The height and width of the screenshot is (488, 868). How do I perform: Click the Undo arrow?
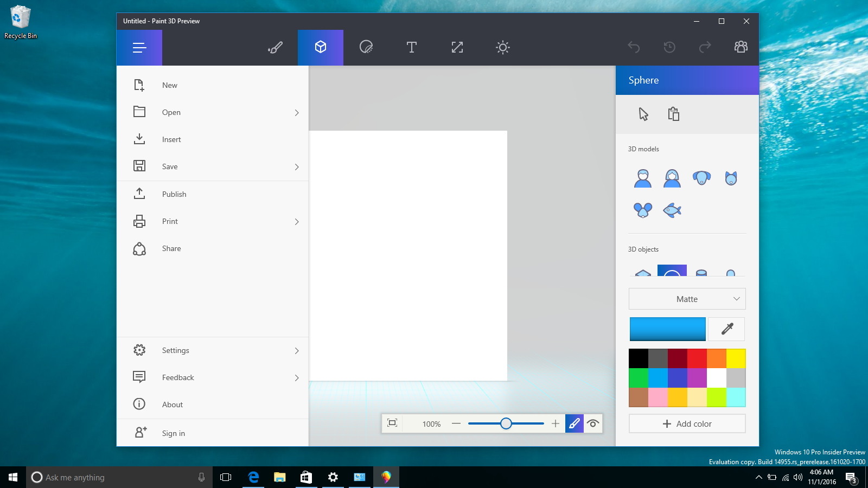[x=633, y=47]
